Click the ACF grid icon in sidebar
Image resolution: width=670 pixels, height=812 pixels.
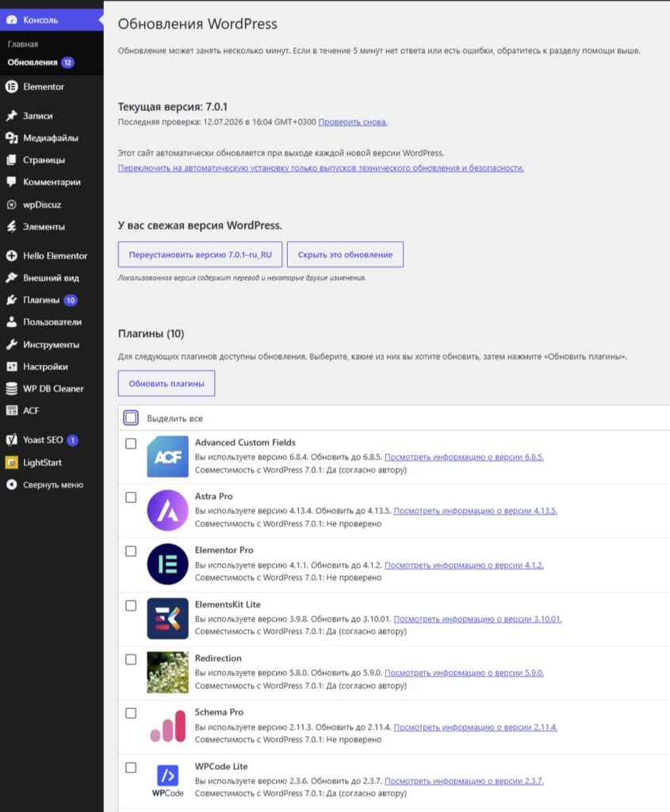click(x=11, y=410)
